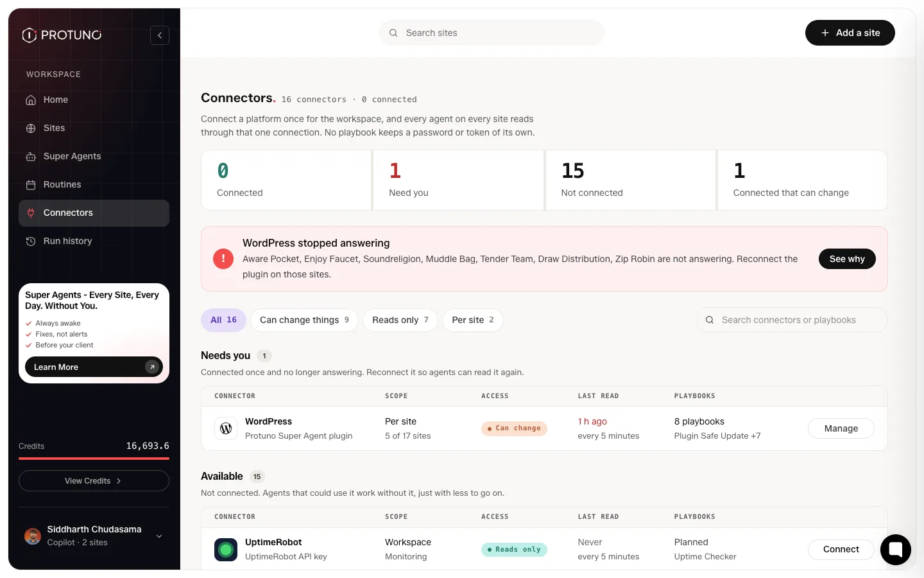Click '8 playbooks' in the WordPress row
Viewport: 924px width, 578px height.
pos(699,421)
